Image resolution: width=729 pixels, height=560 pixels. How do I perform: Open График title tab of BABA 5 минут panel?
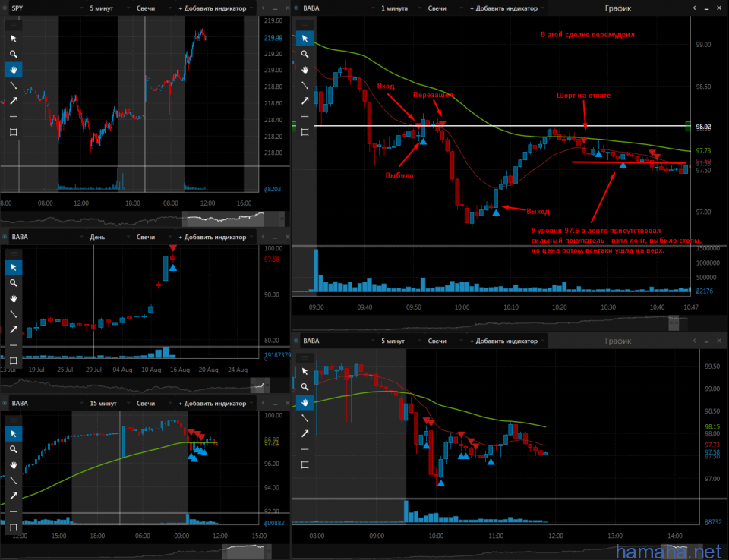[618, 341]
